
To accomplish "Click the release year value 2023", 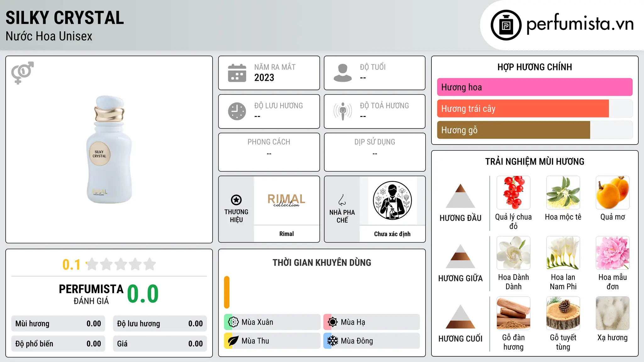I will click(x=264, y=78).
